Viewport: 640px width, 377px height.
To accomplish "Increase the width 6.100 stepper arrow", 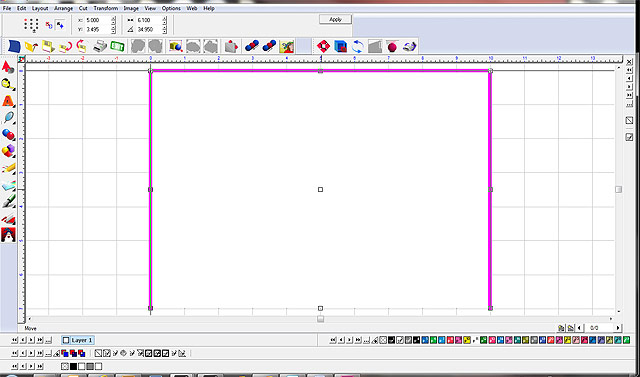I will click(164, 18).
